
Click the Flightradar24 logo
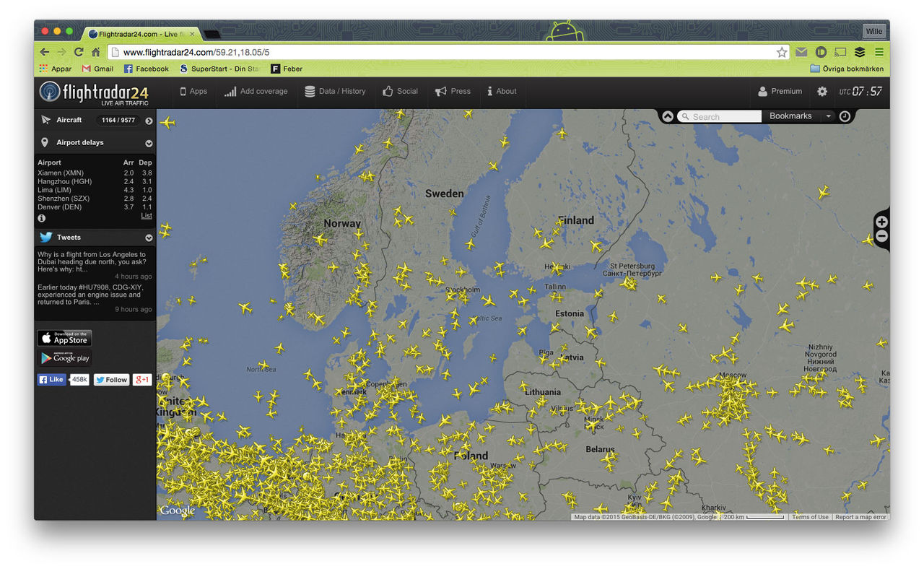click(x=94, y=92)
